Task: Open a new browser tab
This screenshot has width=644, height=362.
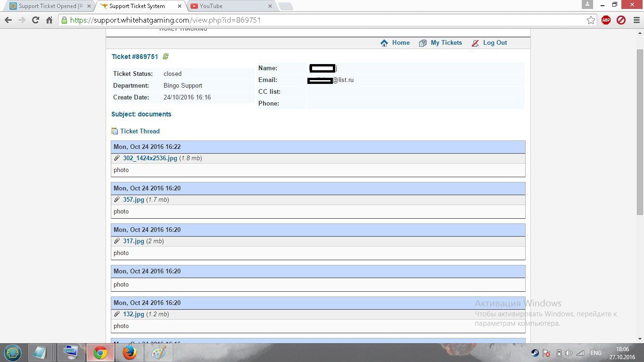Action: 286,6
